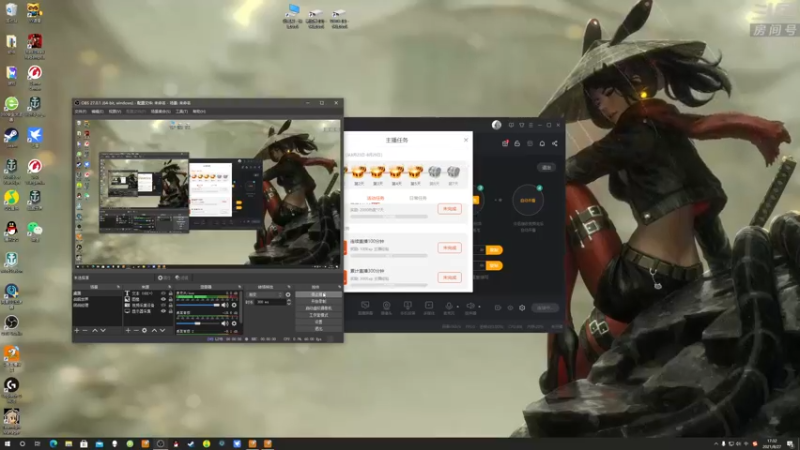The image size is (800, 450).
Task: Open the scene transition type dropdown in OBS
Action: (x=265, y=295)
